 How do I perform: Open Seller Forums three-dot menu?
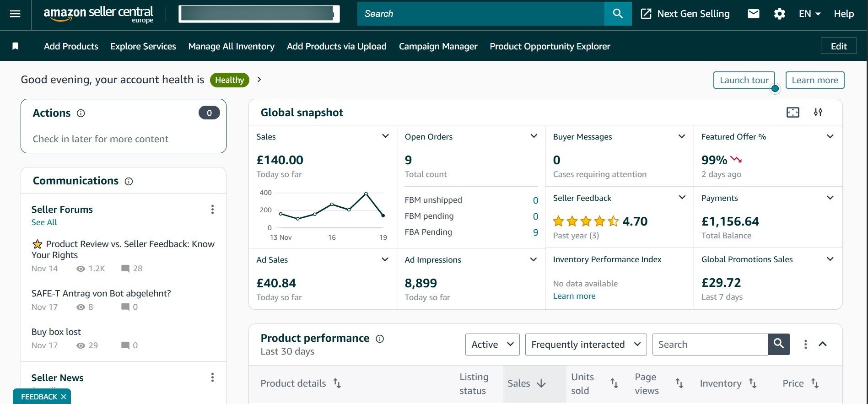point(212,210)
